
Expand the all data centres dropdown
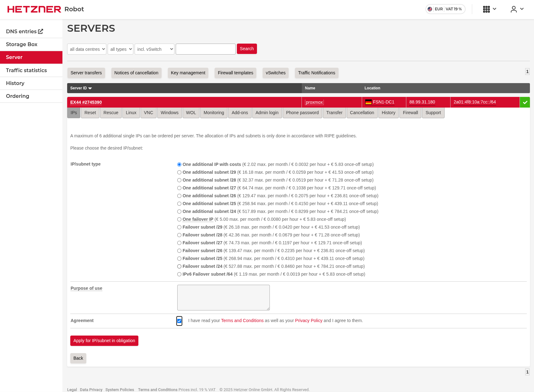[x=87, y=49]
